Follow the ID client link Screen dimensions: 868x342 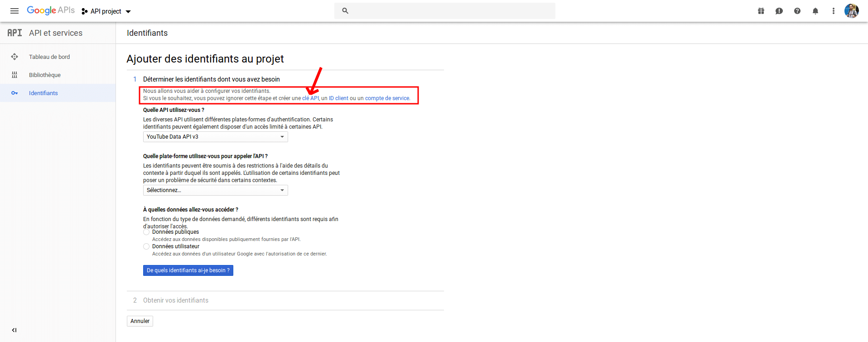point(338,98)
